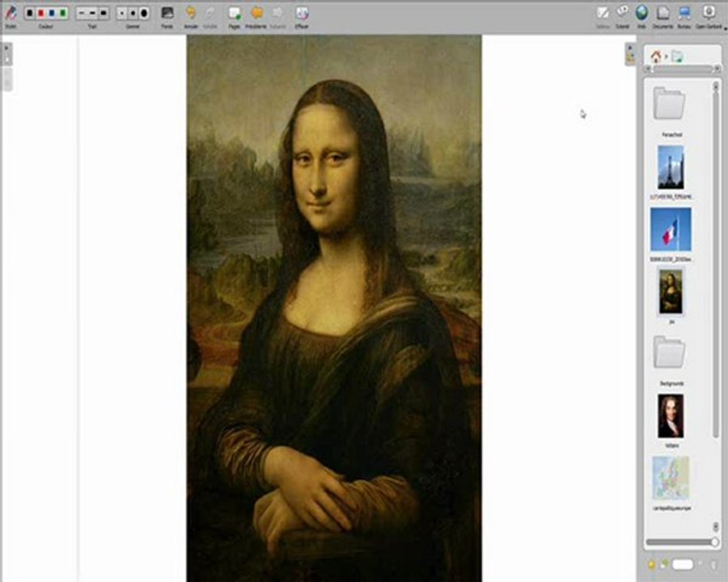Choose the thin line width
Viewport: 728px width, 582px height.
81,13
